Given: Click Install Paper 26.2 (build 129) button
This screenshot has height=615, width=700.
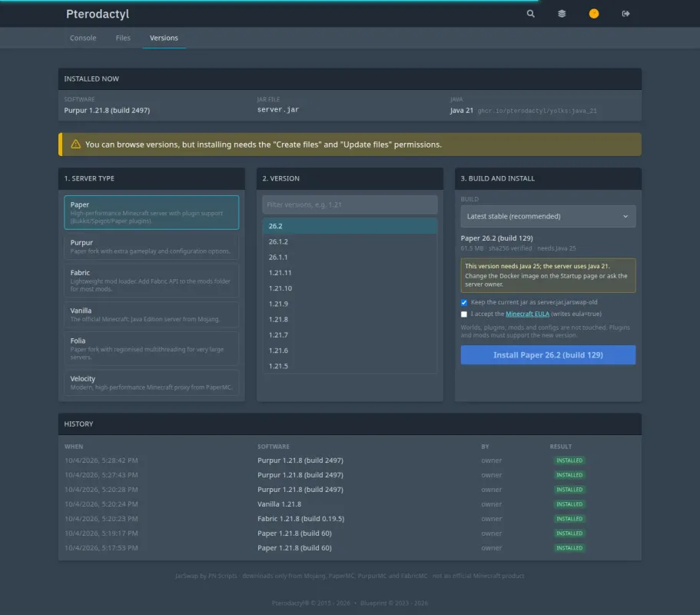Looking at the screenshot, I should click(x=548, y=354).
